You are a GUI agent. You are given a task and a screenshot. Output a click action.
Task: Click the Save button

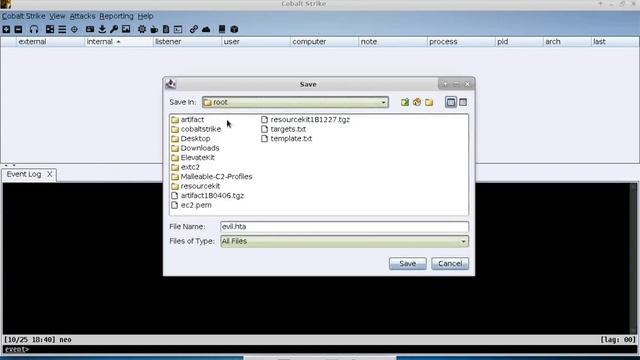[407, 264]
